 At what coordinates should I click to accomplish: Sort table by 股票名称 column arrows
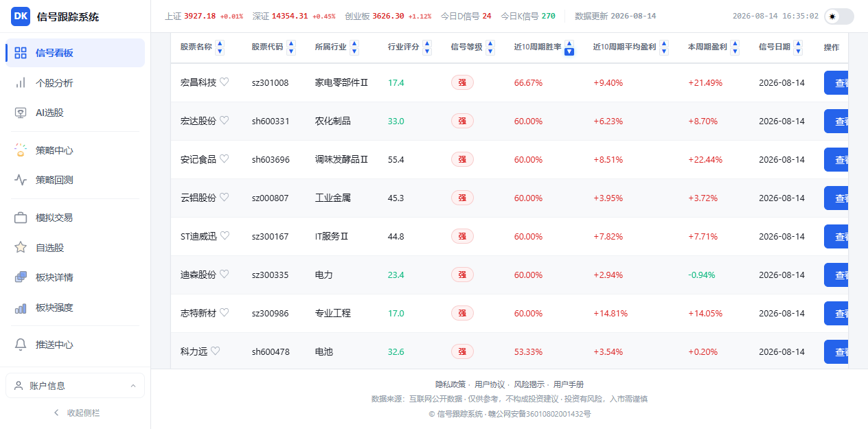pyautogui.click(x=220, y=47)
